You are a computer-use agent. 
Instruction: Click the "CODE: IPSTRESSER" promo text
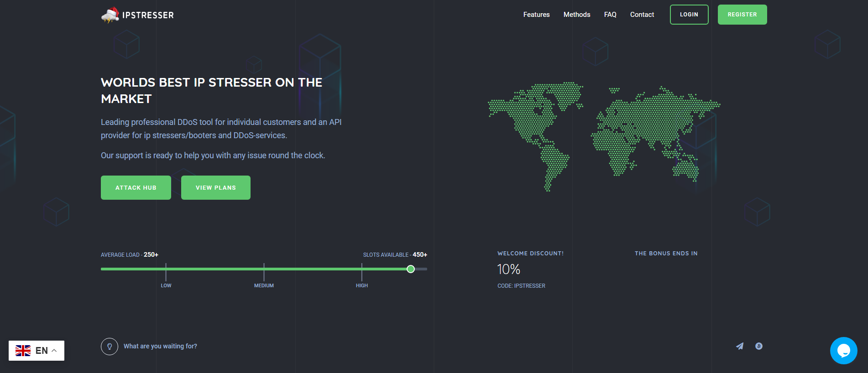click(x=521, y=286)
